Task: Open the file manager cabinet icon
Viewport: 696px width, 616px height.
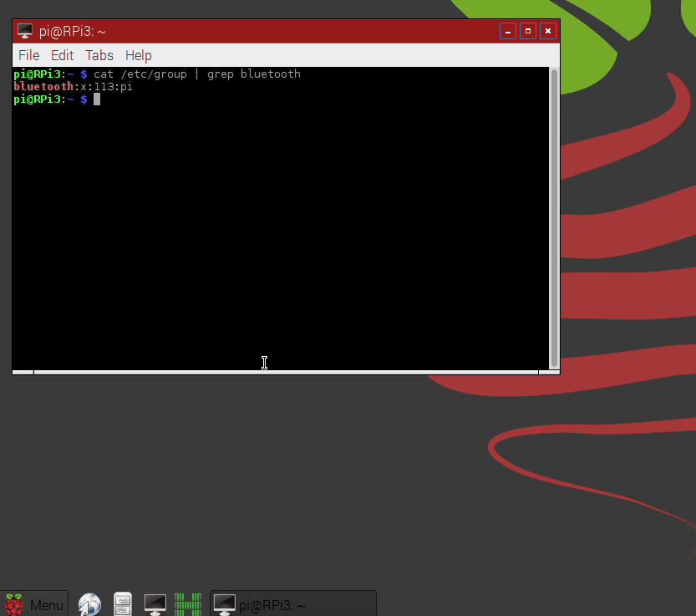Action: pos(123,604)
